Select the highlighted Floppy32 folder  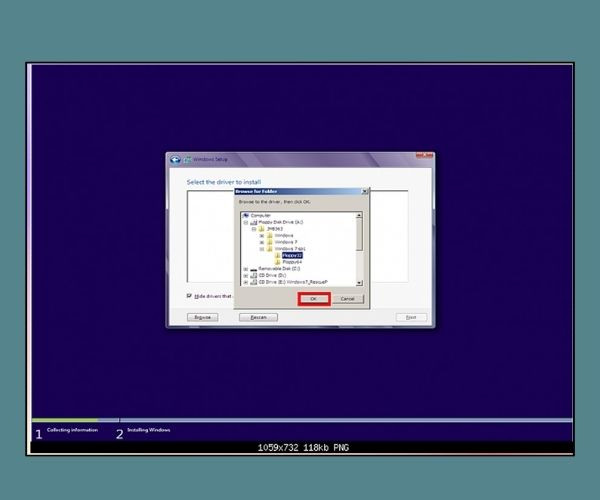click(292, 255)
